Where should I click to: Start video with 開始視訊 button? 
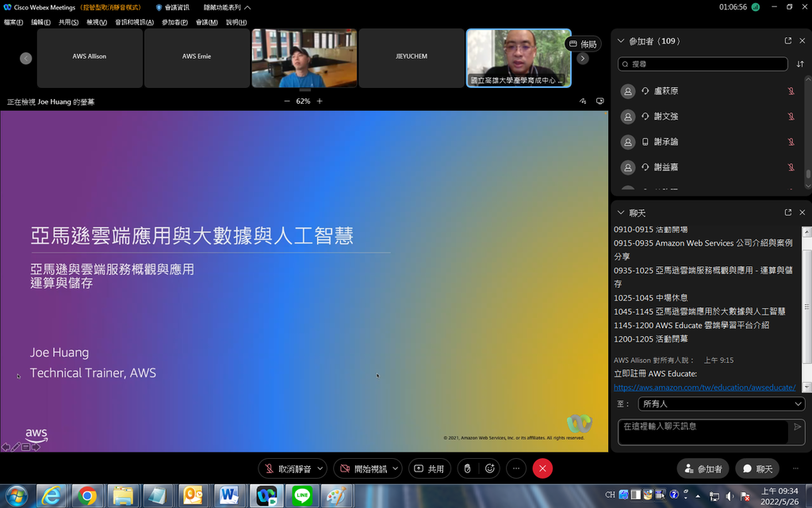click(363, 468)
